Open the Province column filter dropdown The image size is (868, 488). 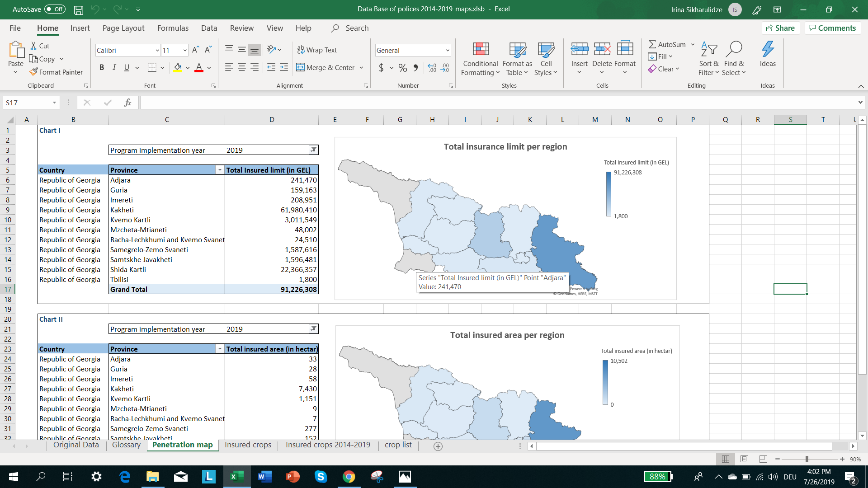[x=220, y=170]
